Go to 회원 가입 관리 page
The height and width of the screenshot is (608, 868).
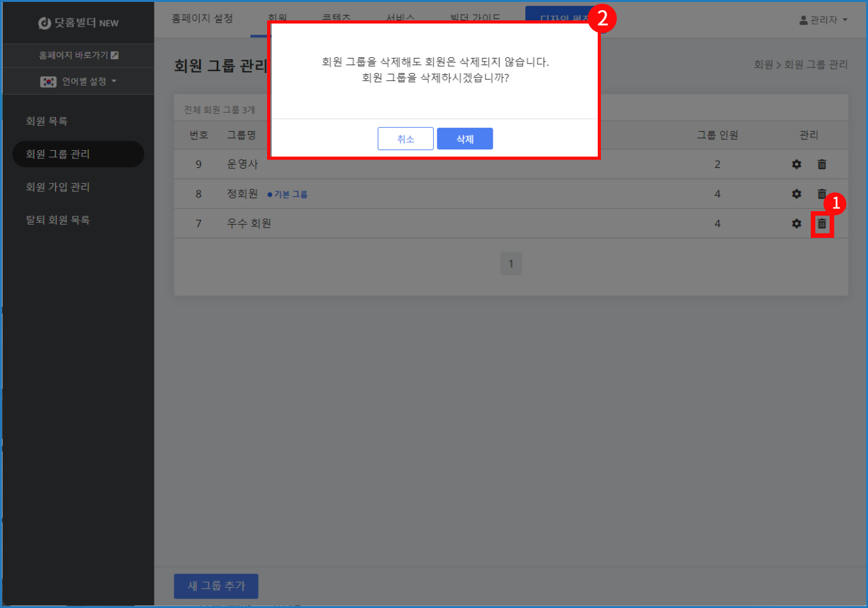[x=58, y=187]
